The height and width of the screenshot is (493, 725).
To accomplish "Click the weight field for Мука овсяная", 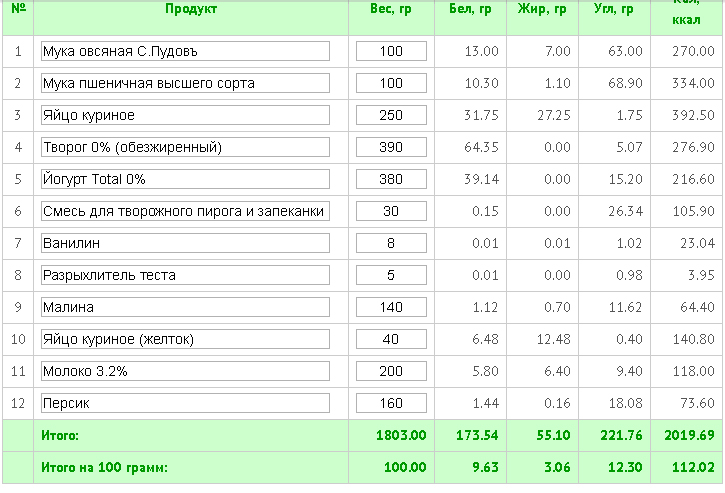I will click(x=391, y=51).
